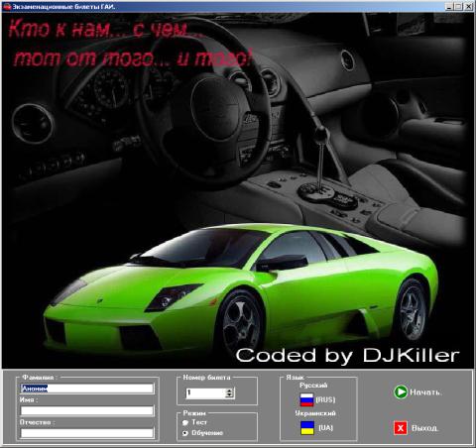
Task: Choose the (UA) language label
Action: click(x=325, y=428)
